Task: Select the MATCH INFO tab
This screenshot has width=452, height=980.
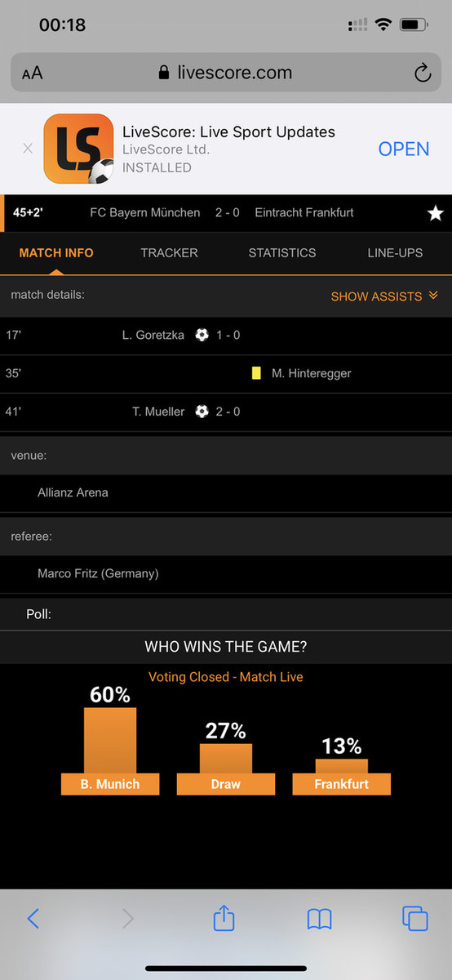Action: point(56,253)
